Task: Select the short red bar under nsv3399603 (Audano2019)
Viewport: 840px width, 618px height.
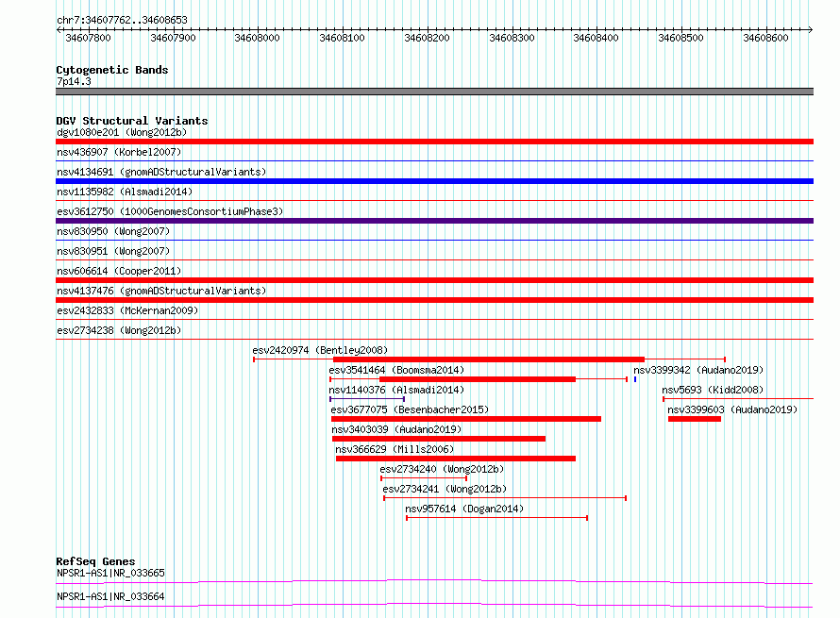Action: point(695,419)
